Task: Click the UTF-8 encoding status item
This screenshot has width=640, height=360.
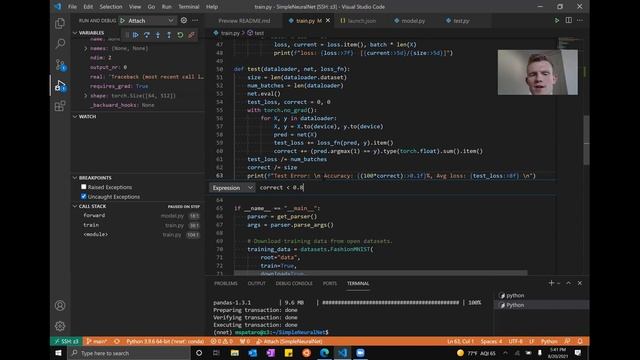Action: click(516, 341)
